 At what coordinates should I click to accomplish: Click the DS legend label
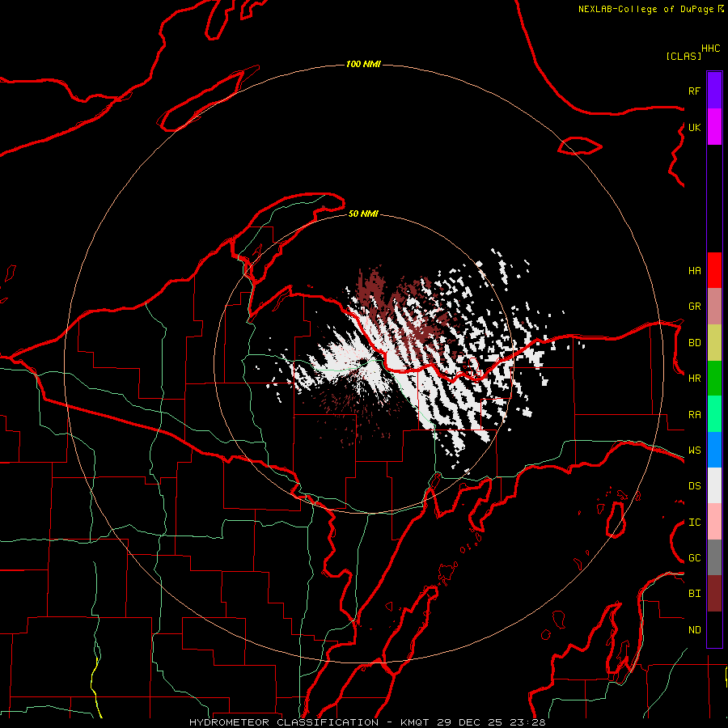(694, 486)
